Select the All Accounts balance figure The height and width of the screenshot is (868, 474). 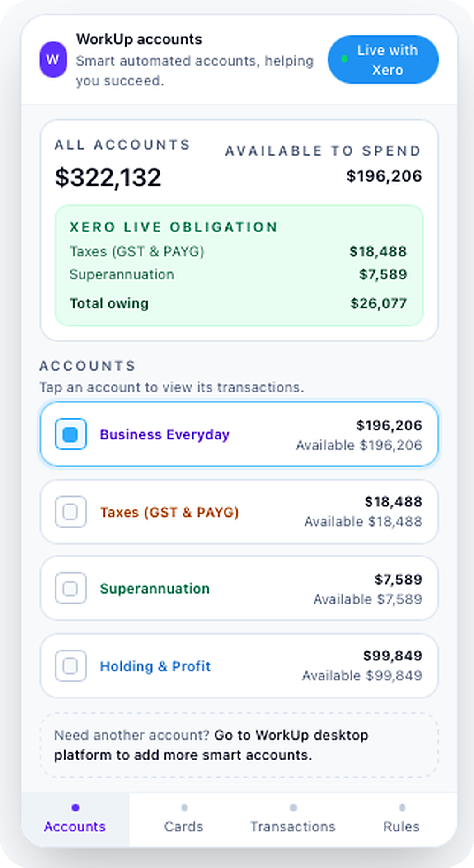(x=107, y=177)
